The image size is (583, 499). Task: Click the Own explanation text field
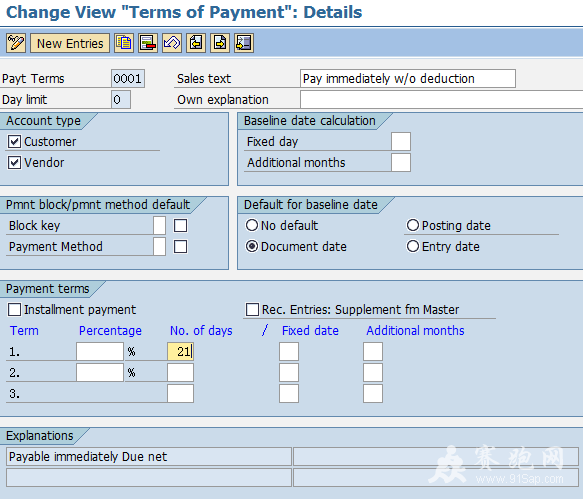tap(441, 100)
